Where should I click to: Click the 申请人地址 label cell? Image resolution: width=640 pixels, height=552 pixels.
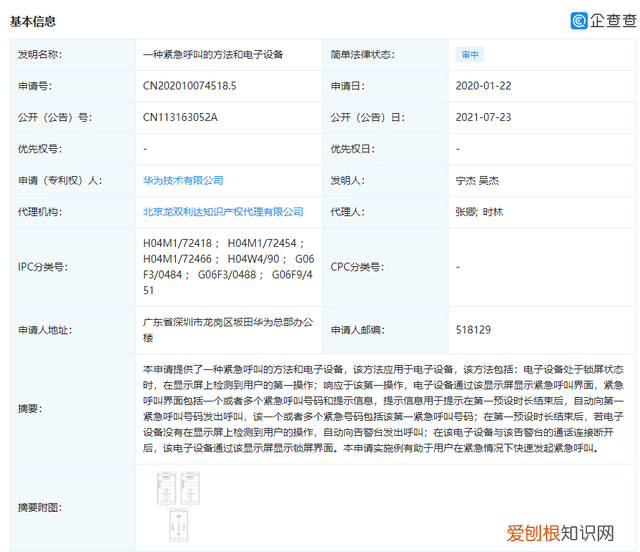73,330
